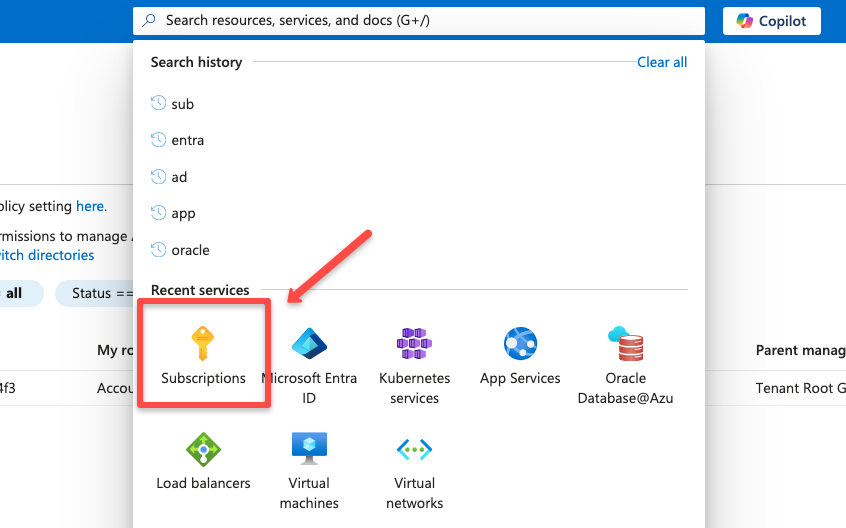Screen dimensions: 846x528
Task: Click the Subscriptions label text
Action: (203, 378)
